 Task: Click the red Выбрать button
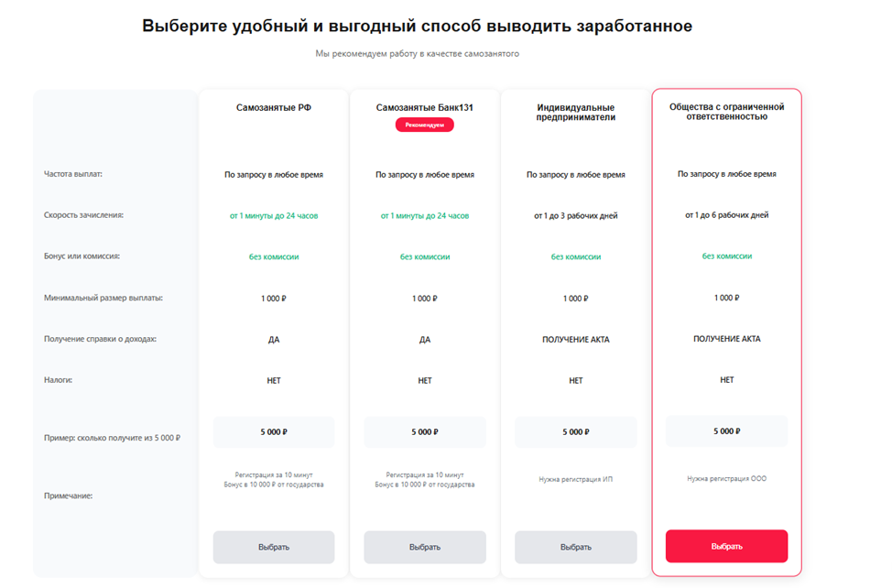726,546
